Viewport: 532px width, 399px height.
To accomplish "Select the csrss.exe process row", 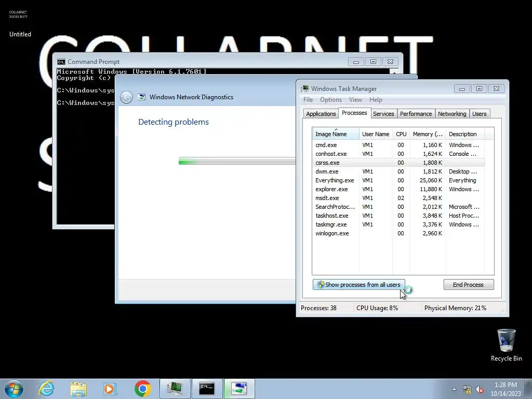I will (x=398, y=163).
